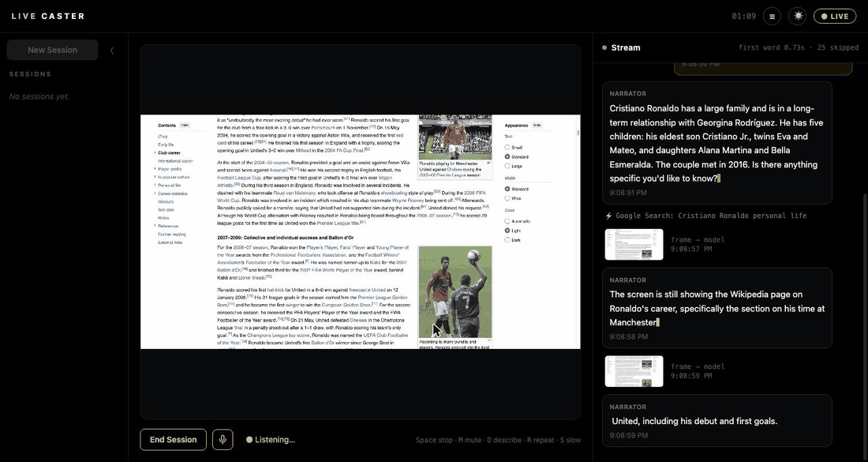Screen dimensions: 868x462
Task: Select Light color radio in Wikipedia Appearance
Action: point(507,231)
